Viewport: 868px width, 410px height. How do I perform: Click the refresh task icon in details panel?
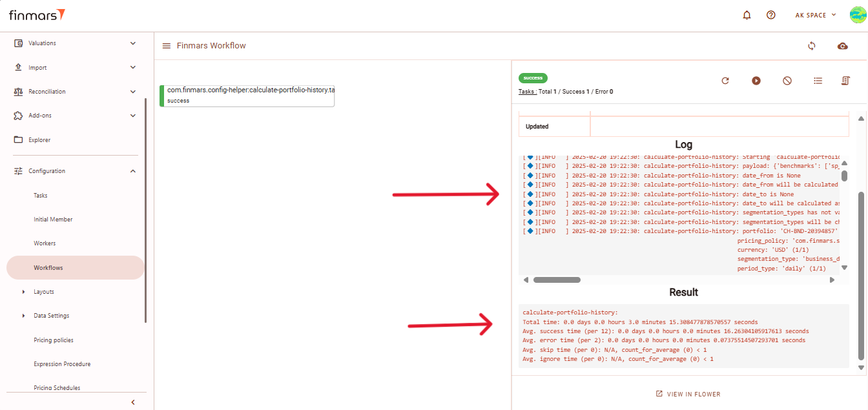[x=725, y=81]
